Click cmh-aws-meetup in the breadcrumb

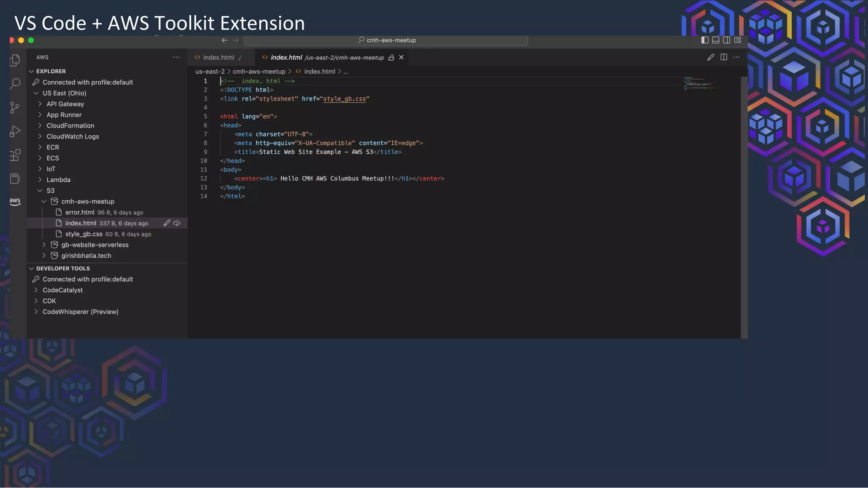[259, 71]
